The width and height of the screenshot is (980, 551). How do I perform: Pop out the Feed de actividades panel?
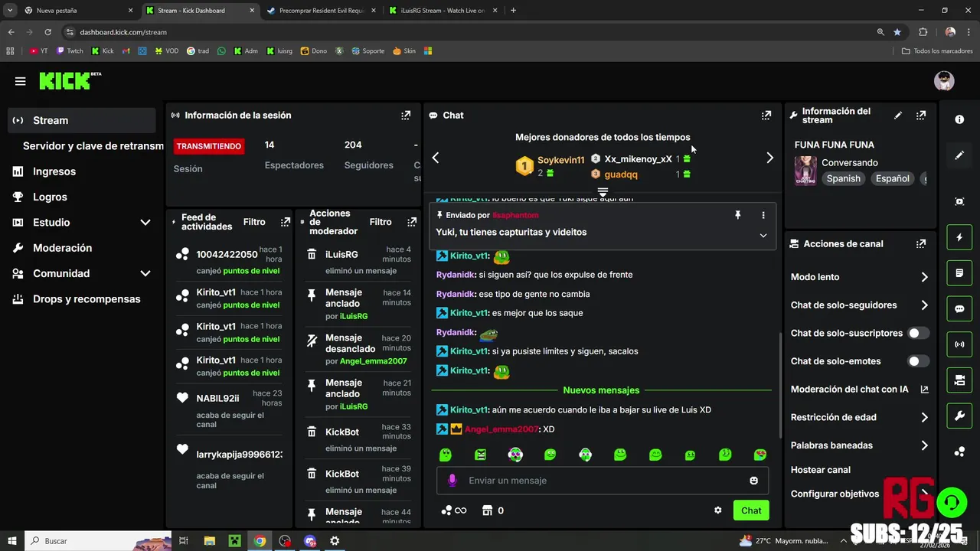tap(286, 222)
